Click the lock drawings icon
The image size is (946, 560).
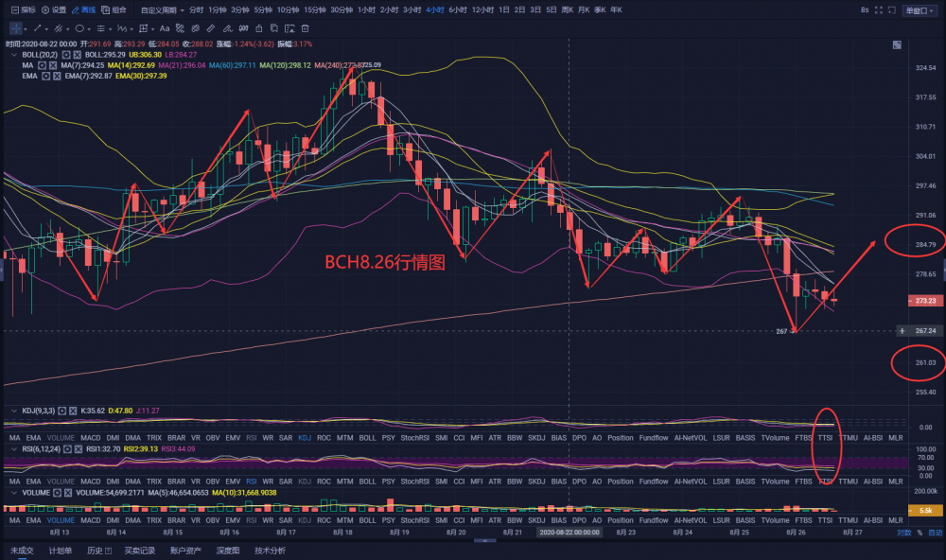tap(259, 28)
